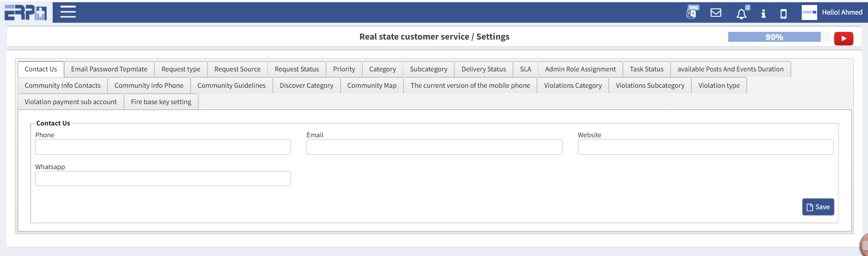868x256 pixels.
Task: Open the hamburger navigation menu
Action: click(x=68, y=12)
